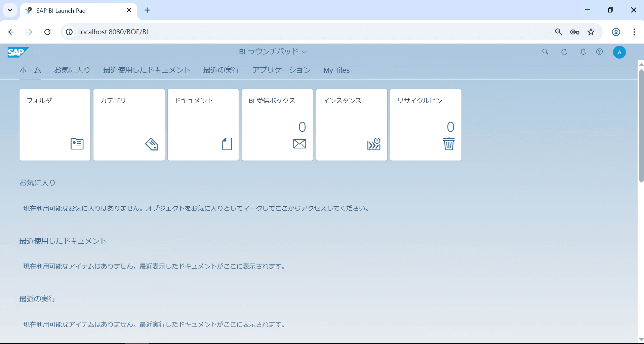Expand the BI ラウンチパッド dropdown
Image resolution: width=644 pixels, height=344 pixels.
pos(273,51)
